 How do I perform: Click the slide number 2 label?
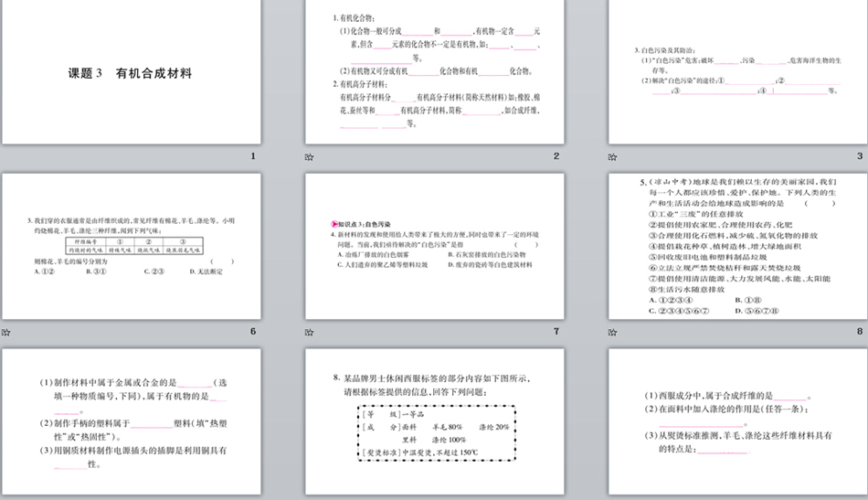[556, 156]
